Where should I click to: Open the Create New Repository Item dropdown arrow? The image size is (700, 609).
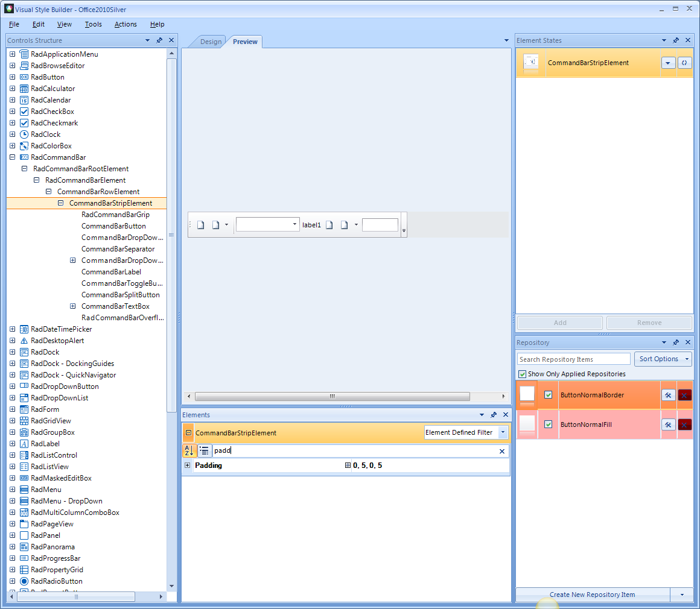pyautogui.click(x=682, y=595)
